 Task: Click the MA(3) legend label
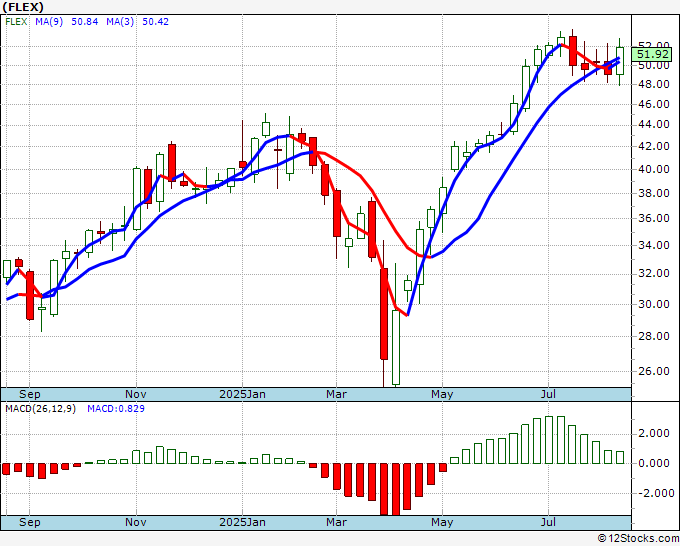click(x=120, y=22)
